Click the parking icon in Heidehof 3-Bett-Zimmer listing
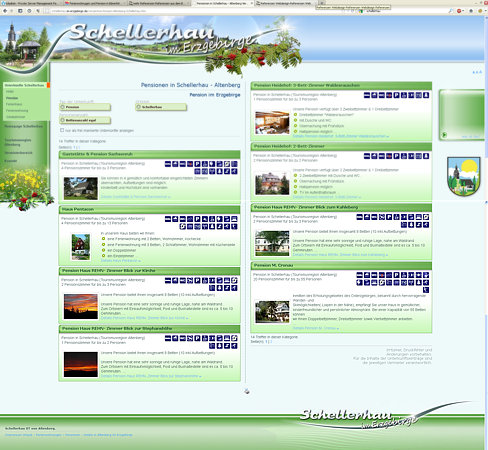 [x=396, y=95]
